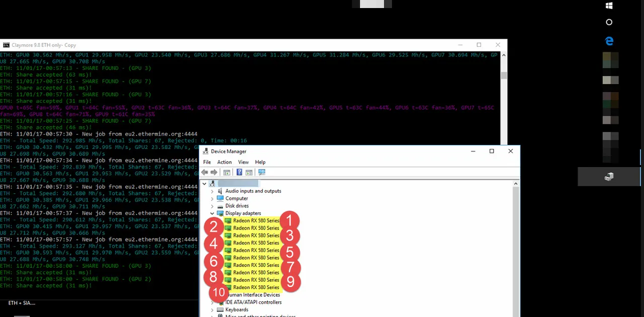
Task: Open the Help menu
Action: [x=260, y=162]
